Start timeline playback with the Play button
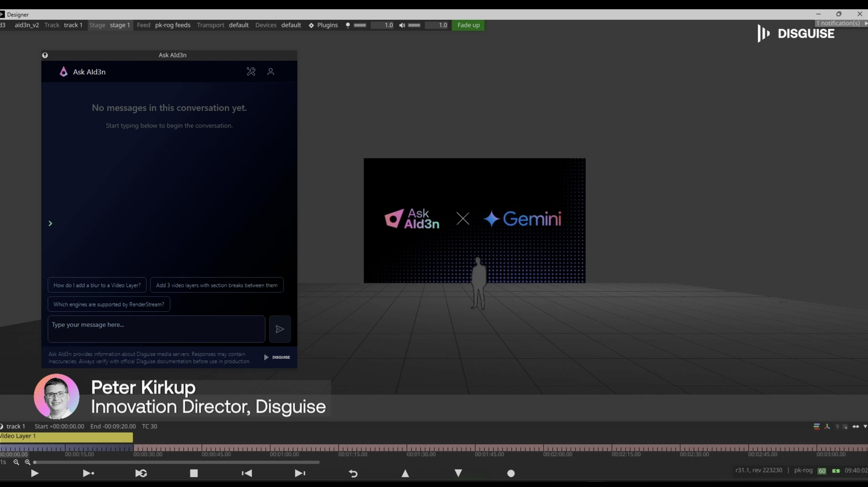 click(35, 473)
